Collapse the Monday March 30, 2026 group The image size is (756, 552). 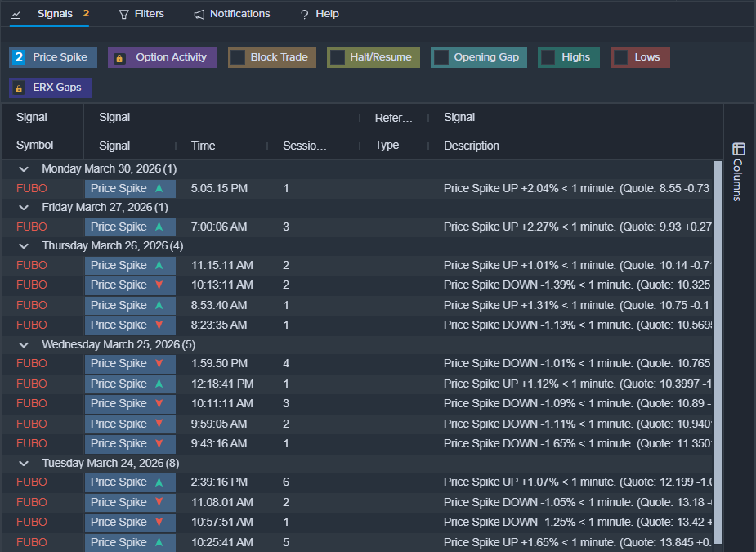coord(24,168)
